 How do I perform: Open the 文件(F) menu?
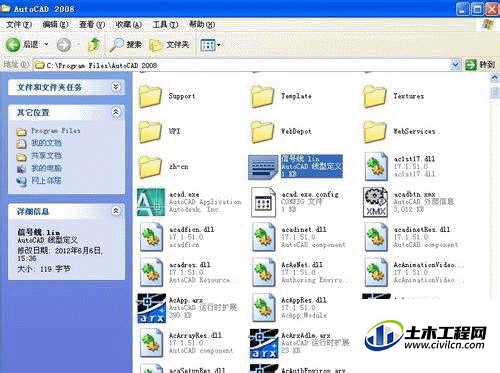(19, 25)
